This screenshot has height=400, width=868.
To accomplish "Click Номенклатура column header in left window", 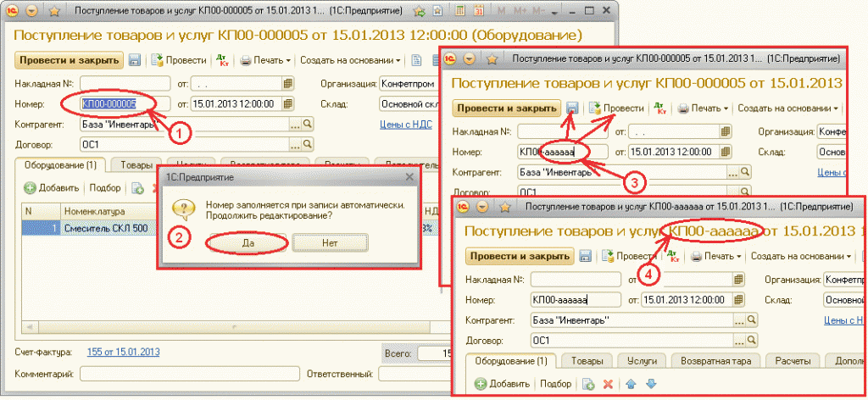I will [111, 211].
